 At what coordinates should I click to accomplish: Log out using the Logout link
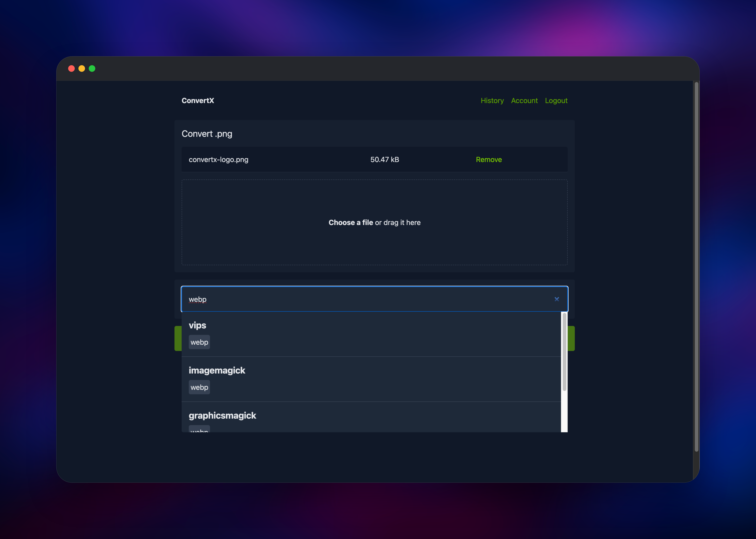pyautogui.click(x=556, y=101)
